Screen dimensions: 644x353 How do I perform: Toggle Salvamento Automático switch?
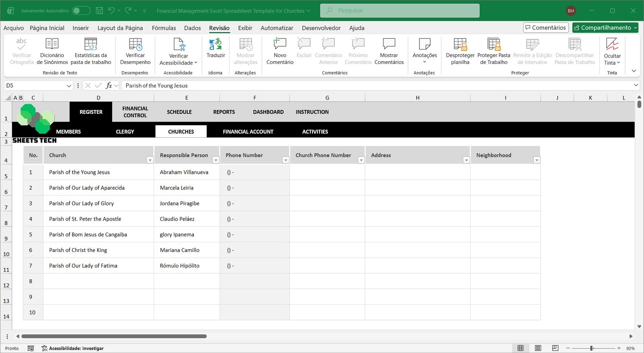tap(81, 10)
